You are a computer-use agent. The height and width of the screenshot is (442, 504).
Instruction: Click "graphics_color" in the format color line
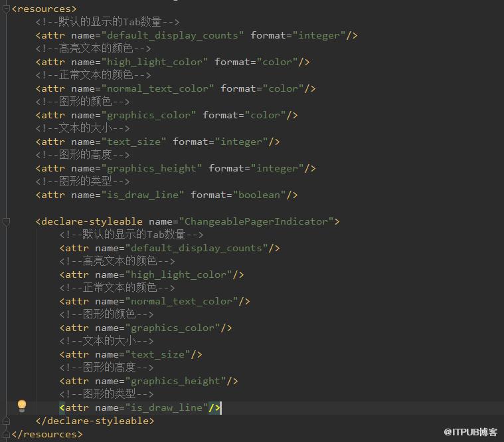(149, 115)
